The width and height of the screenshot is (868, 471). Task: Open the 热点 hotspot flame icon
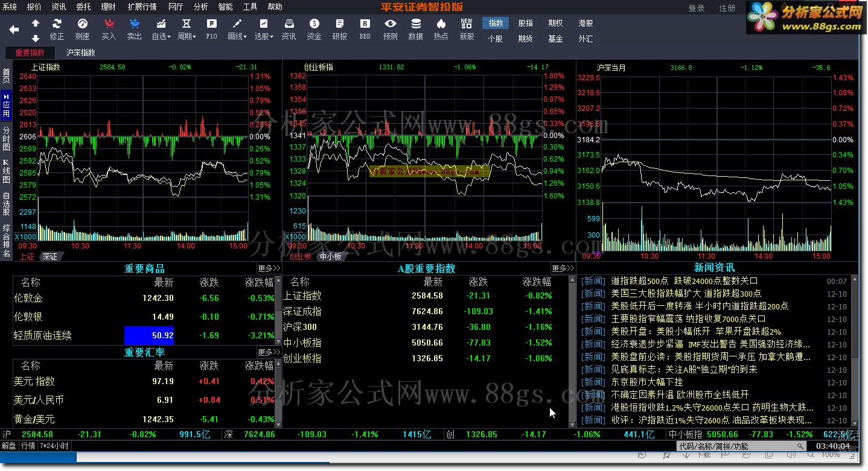[441, 29]
